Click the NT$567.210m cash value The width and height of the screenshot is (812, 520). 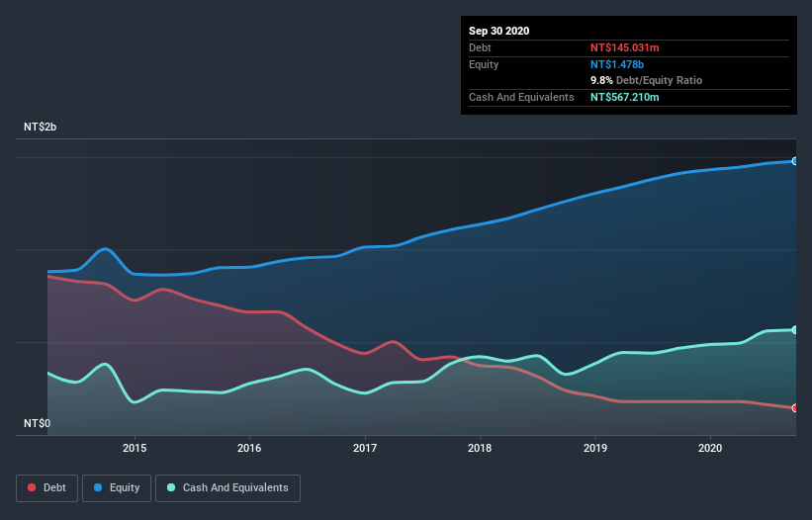(x=624, y=97)
